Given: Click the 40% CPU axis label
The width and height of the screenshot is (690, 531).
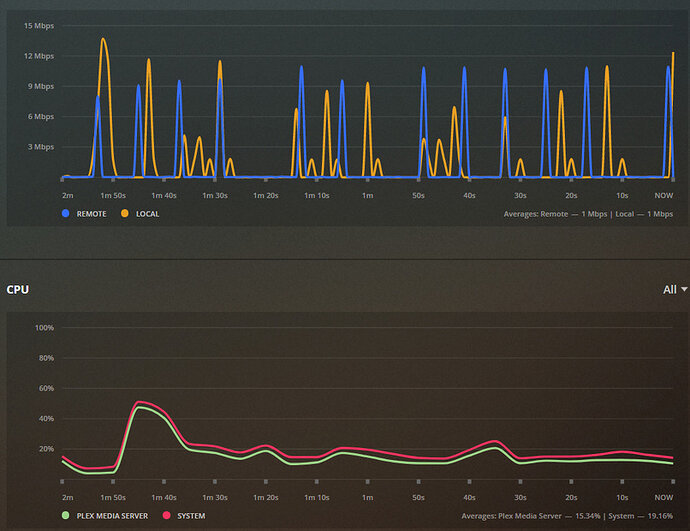Looking at the screenshot, I should (x=46, y=419).
